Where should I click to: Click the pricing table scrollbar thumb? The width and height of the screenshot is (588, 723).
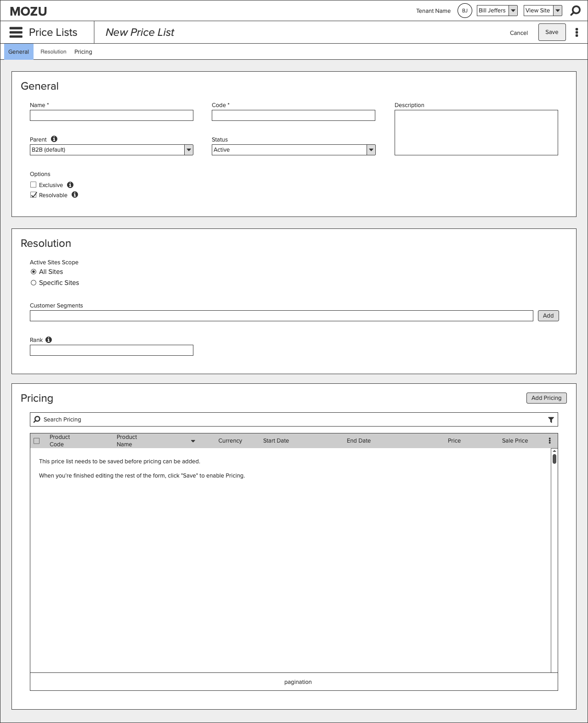[x=554, y=459]
